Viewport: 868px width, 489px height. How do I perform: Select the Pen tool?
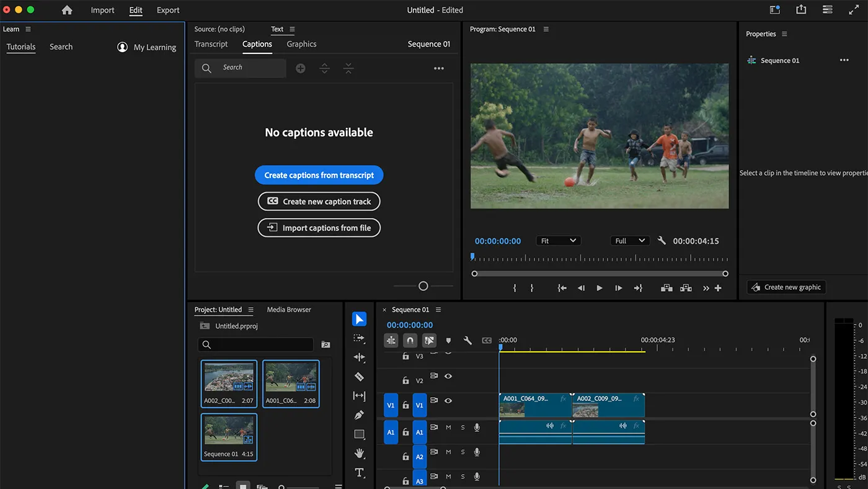360,415
